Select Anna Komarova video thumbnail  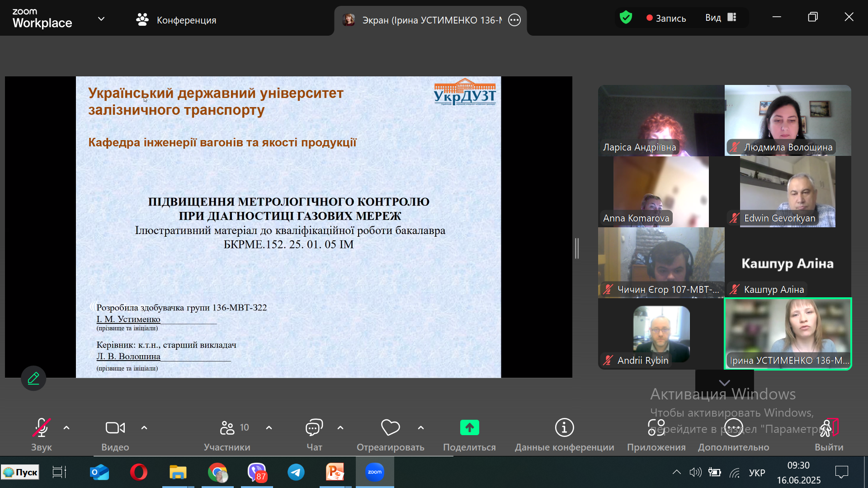(661, 192)
